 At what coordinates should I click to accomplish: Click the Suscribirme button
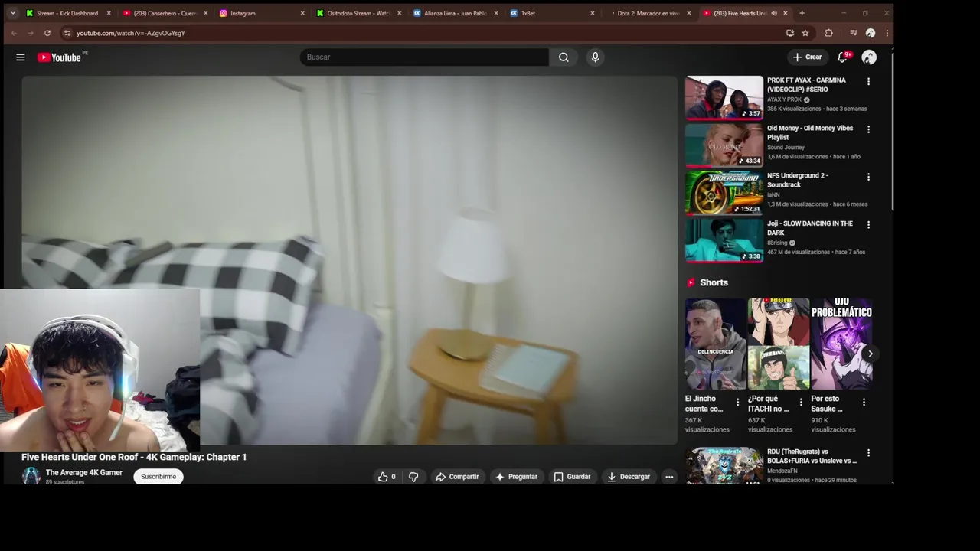(158, 477)
